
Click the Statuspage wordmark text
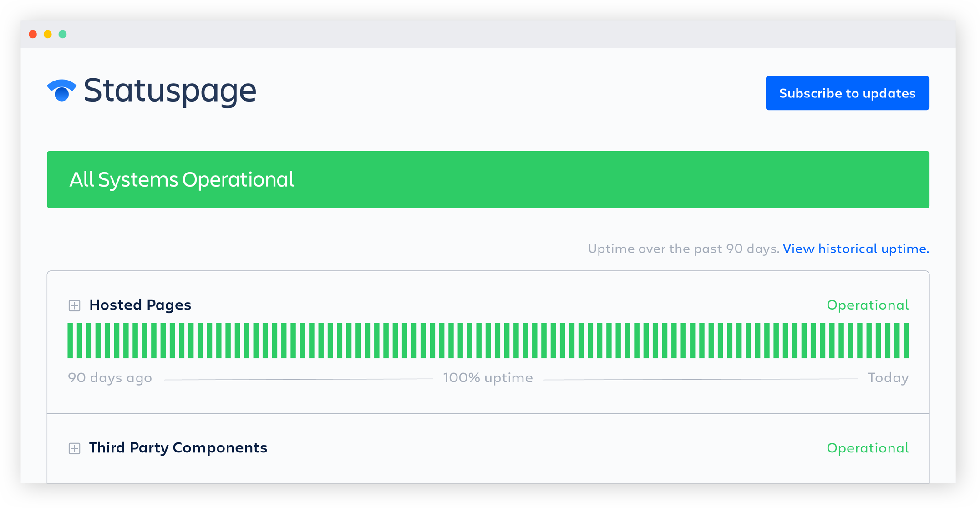tap(170, 90)
